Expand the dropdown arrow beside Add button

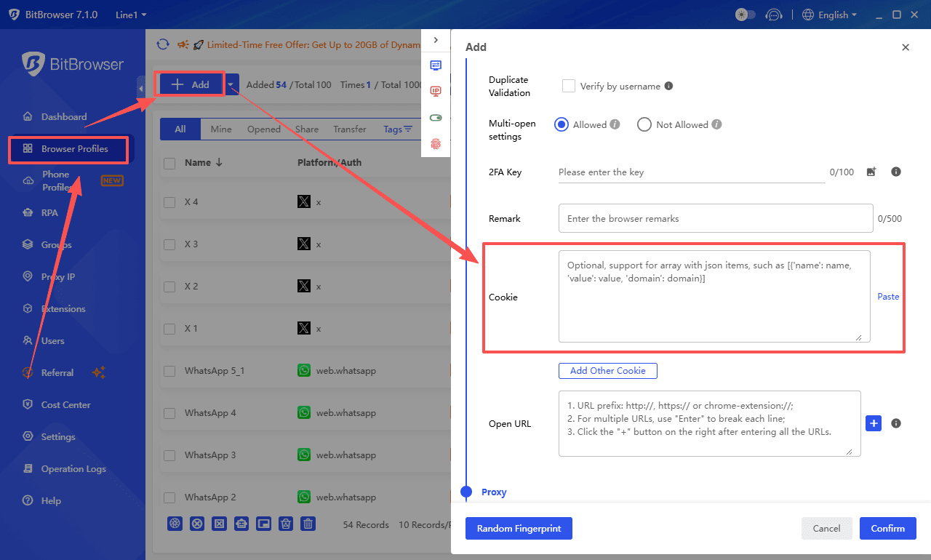coord(231,85)
